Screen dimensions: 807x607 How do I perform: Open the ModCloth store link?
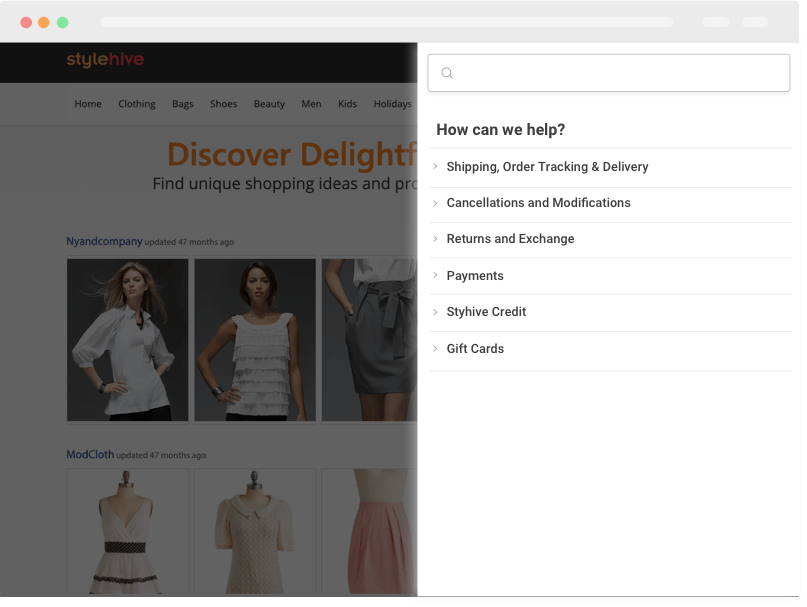[90, 455]
